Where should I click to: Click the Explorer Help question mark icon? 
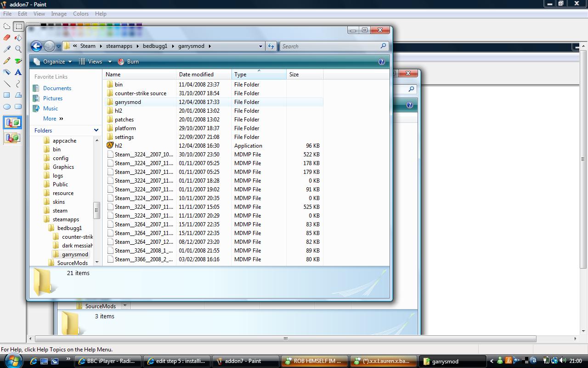click(x=381, y=62)
